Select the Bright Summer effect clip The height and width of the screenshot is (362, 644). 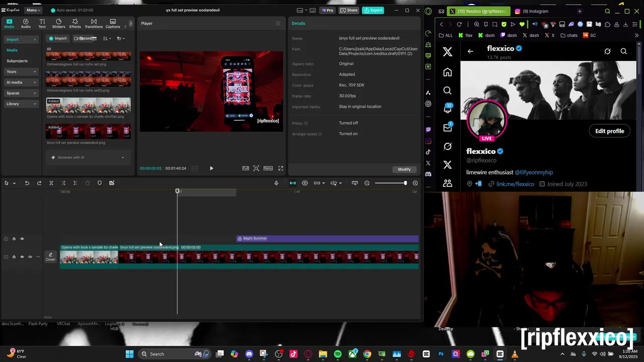[x=328, y=238]
